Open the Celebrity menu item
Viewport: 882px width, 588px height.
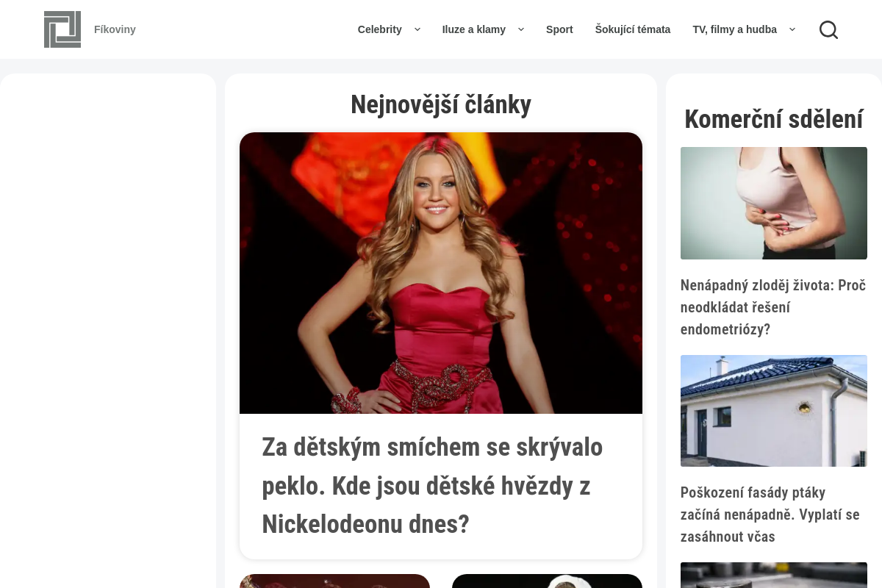(379, 29)
